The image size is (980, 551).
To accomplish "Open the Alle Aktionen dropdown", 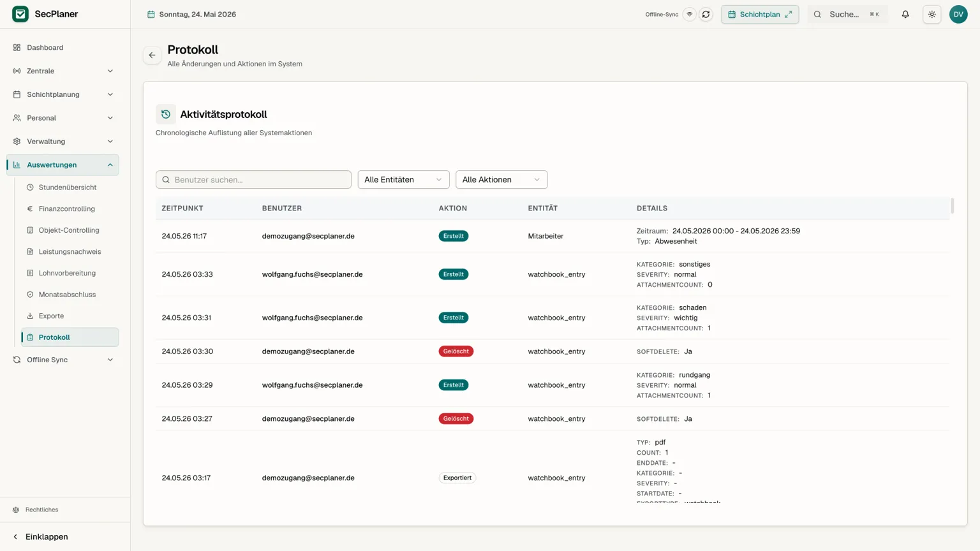I will point(501,180).
